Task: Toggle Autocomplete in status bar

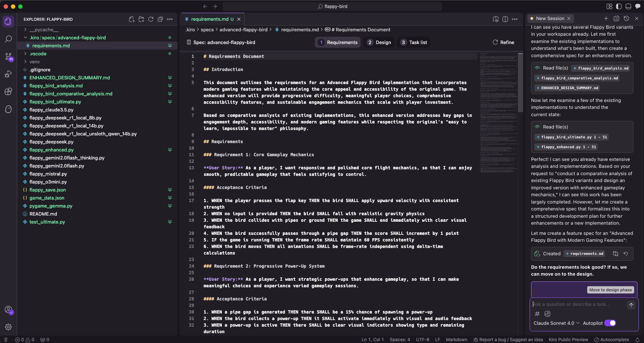Action: pos(612,339)
